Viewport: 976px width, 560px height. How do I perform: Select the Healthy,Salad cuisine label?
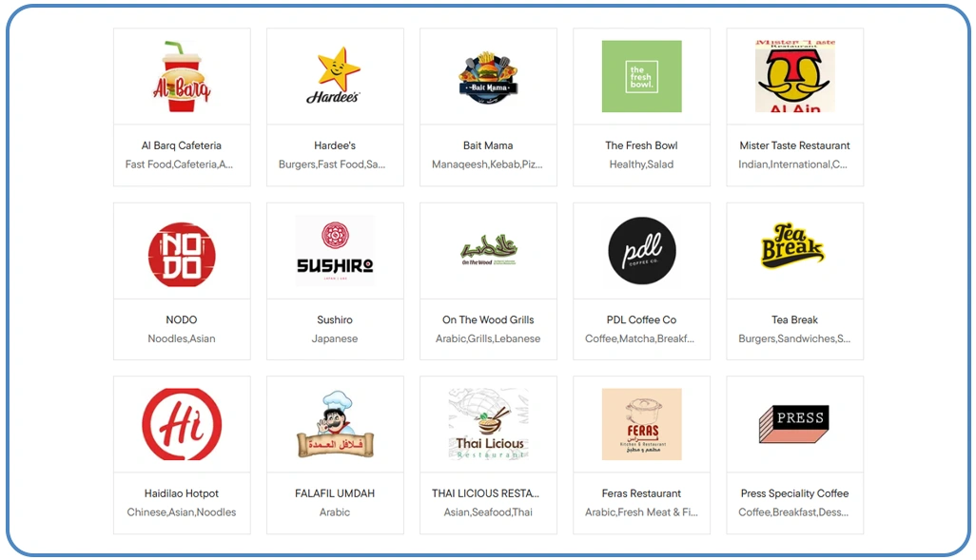pos(641,164)
